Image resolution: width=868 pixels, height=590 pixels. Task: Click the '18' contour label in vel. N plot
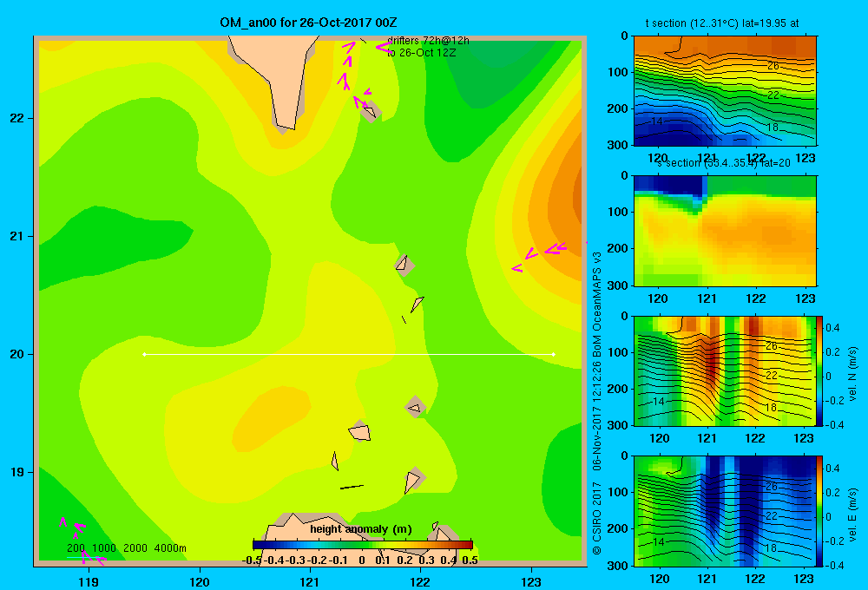coord(771,408)
